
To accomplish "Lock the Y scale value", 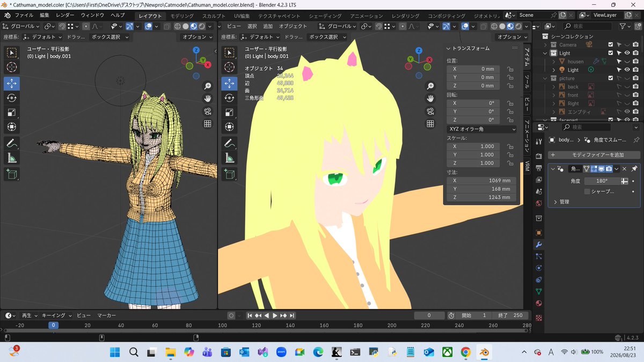I will pyautogui.click(x=510, y=154).
